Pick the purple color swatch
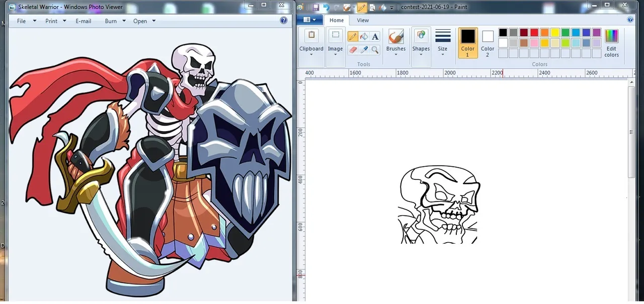The height and width of the screenshot is (304, 644). coord(597,32)
